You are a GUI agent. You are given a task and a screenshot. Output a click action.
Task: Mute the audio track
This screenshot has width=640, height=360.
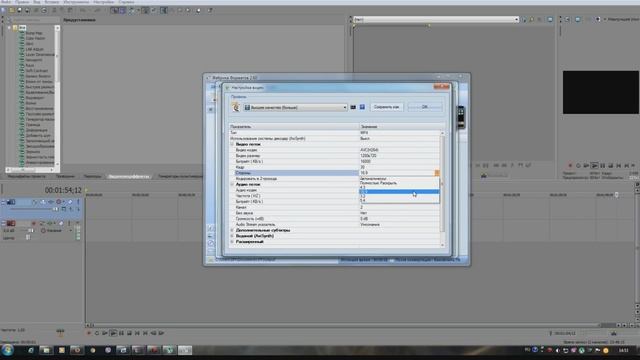[x=61, y=223]
